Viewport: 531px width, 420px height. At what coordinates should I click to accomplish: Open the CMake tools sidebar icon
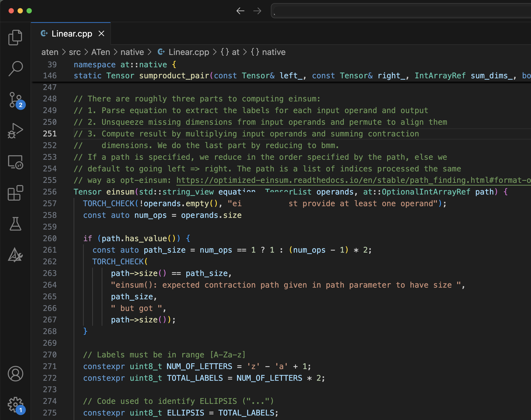click(x=15, y=255)
